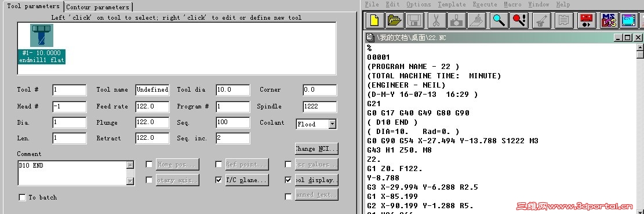The width and height of the screenshot is (644, 214).
Task: Click Comment box scroll down arrow
Action: point(130,181)
